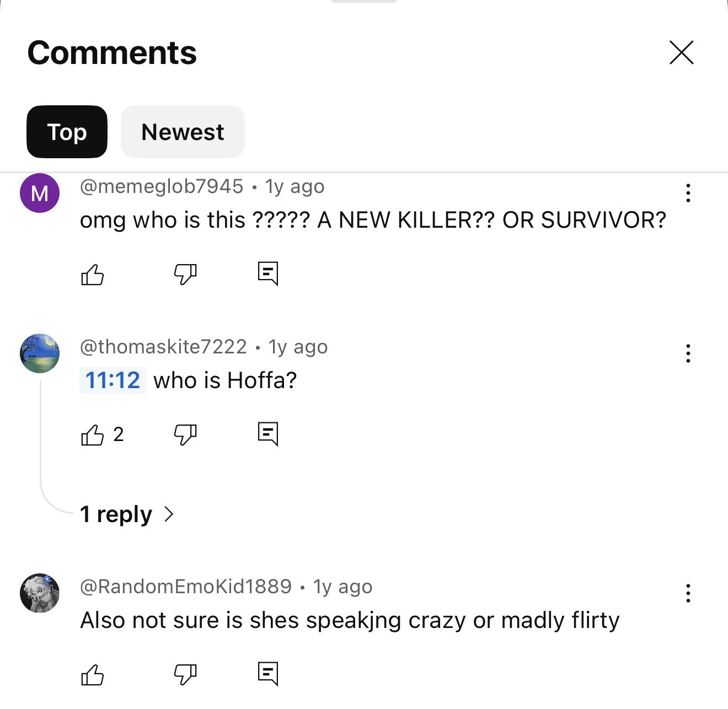Jump to the 11:12 timestamp
The image size is (728, 709).
(113, 380)
